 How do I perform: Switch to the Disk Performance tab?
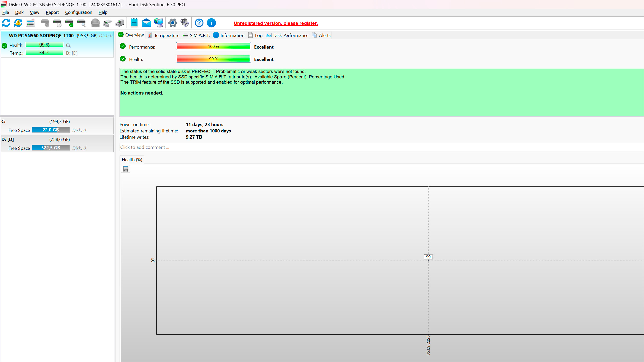pyautogui.click(x=287, y=35)
